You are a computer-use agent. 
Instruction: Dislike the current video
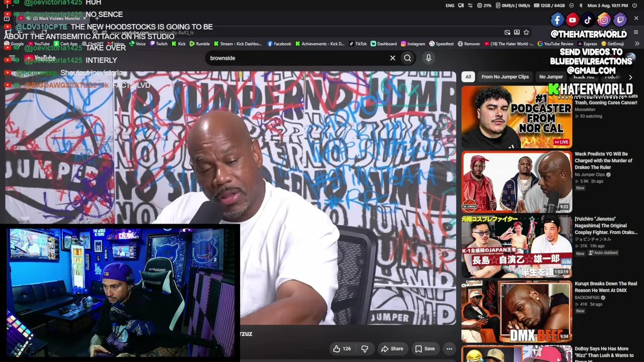click(x=365, y=348)
